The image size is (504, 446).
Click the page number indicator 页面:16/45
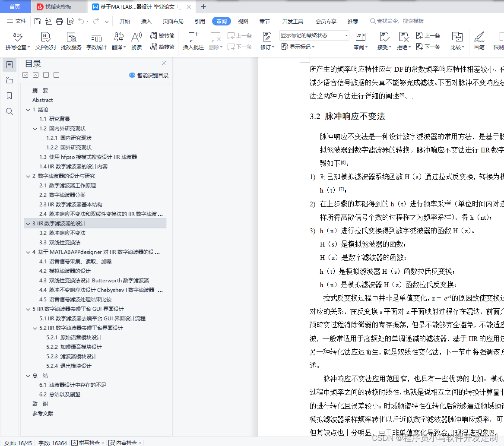pos(17,443)
